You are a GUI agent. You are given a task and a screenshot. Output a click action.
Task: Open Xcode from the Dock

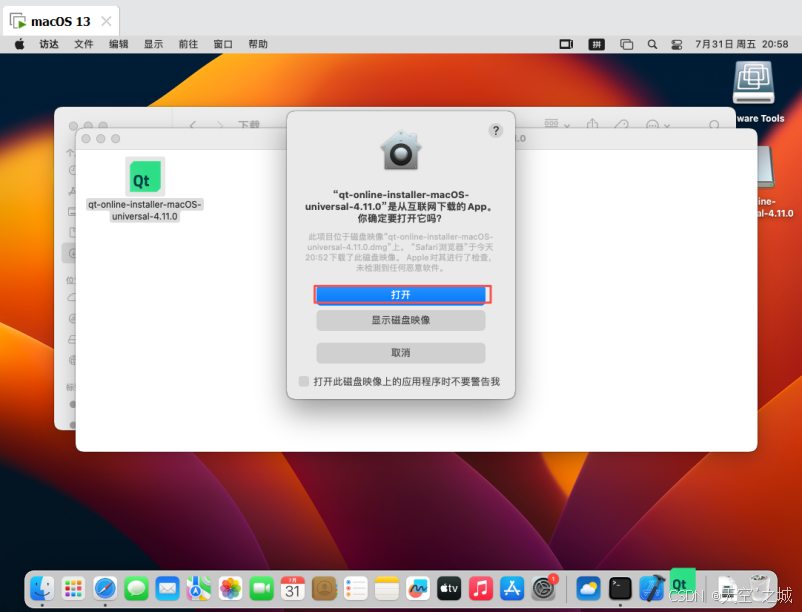pyautogui.click(x=652, y=589)
